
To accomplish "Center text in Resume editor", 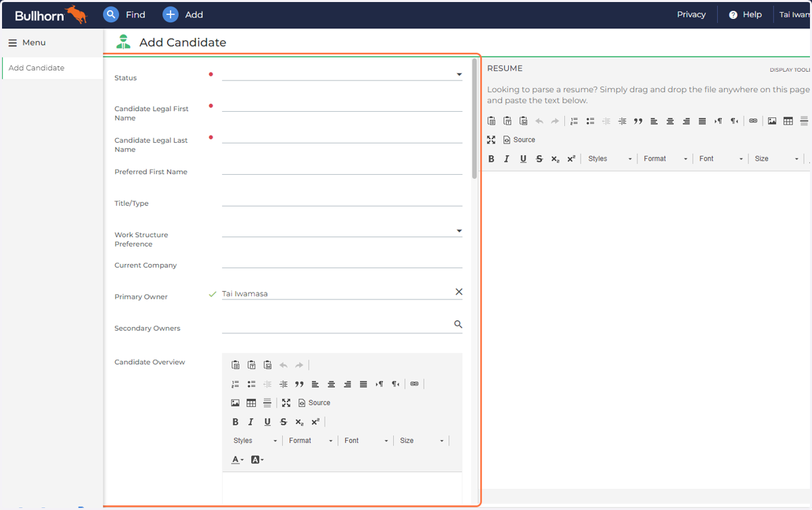I will 670,121.
